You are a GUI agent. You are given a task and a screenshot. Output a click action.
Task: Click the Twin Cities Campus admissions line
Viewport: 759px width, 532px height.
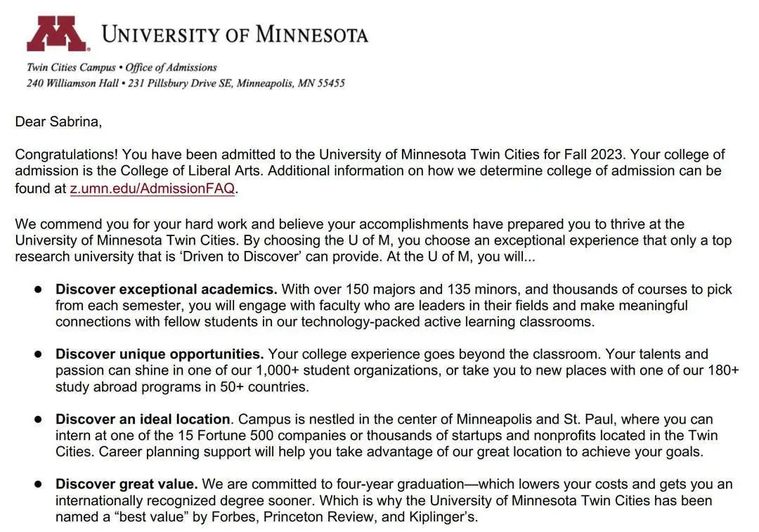pyautogui.click(x=122, y=67)
